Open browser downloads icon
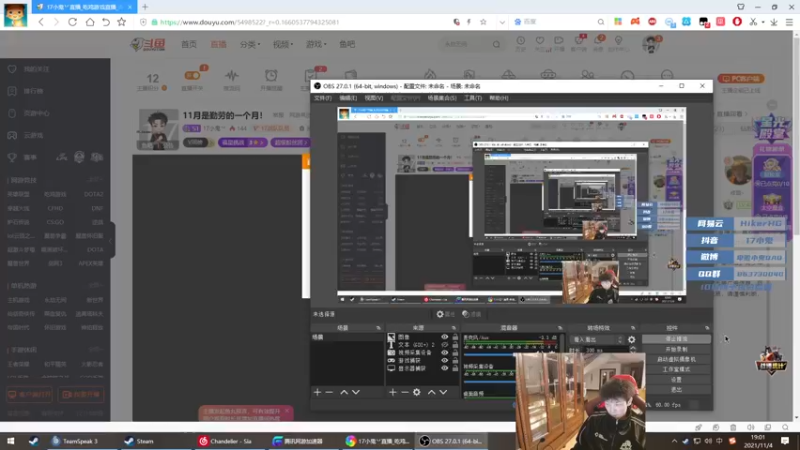 pos(774,22)
